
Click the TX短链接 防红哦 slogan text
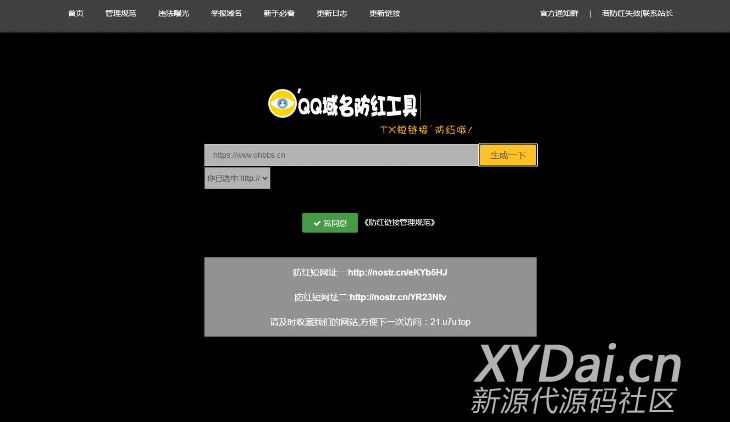[x=426, y=130]
